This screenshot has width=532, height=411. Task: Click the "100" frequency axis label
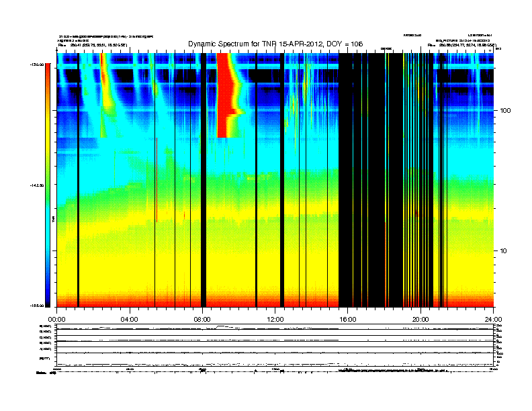(x=505, y=111)
